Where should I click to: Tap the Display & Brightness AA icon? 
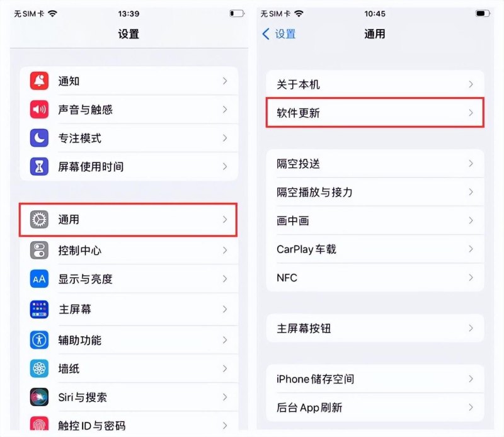(39, 278)
